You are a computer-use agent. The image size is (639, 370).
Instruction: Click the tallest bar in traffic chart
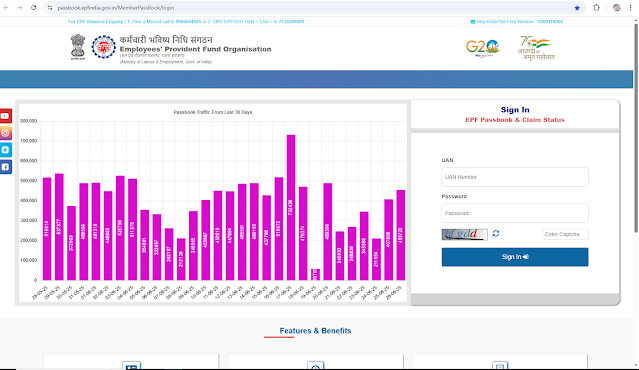(291, 207)
